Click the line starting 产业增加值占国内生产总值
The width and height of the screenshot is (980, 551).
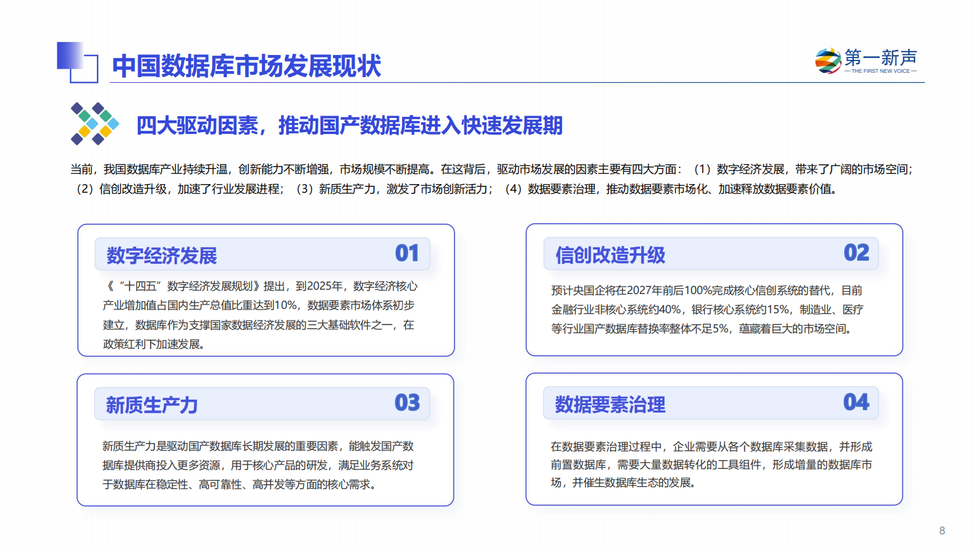(259, 305)
